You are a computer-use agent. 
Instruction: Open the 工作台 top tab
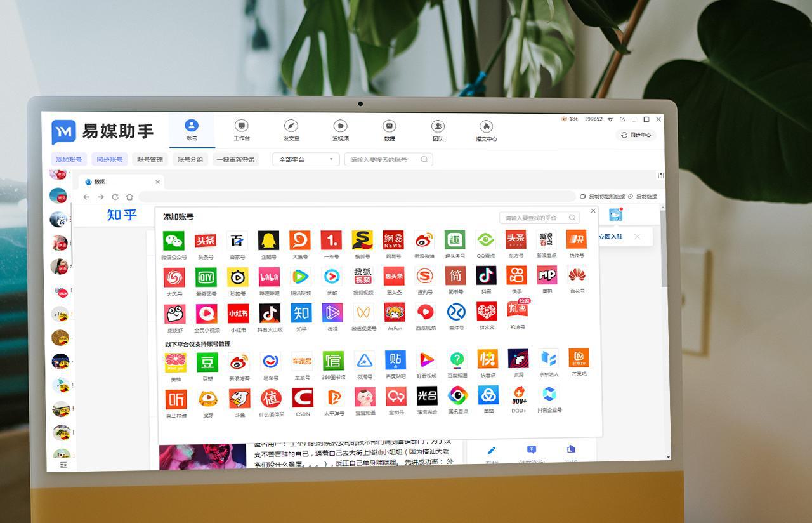tap(241, 130)
